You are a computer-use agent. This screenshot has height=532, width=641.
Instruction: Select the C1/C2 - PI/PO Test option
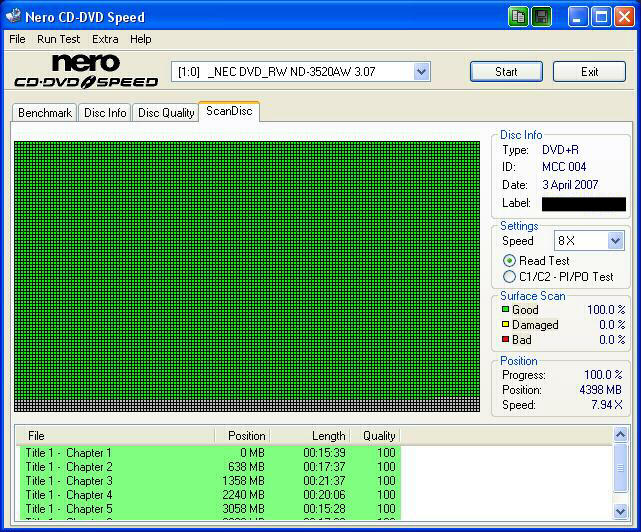click(x=509, y=277)
